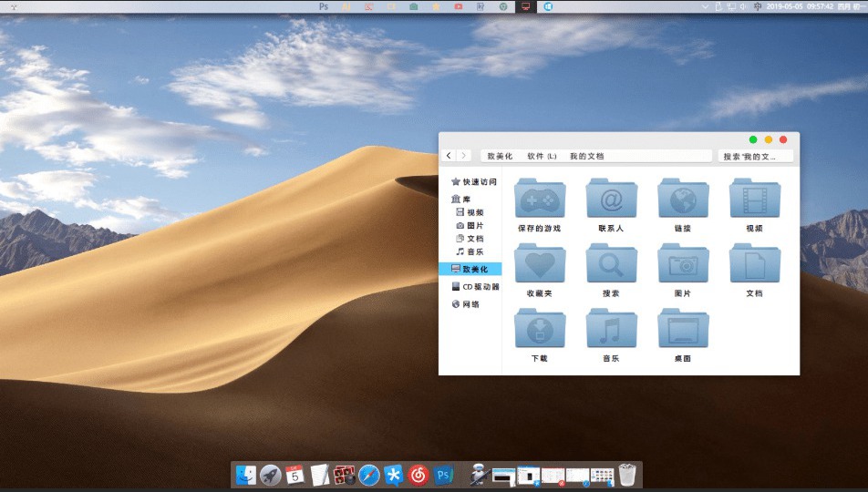
Task: Select 图片 under library in sidebar
Action: click(x=475, y=225)
